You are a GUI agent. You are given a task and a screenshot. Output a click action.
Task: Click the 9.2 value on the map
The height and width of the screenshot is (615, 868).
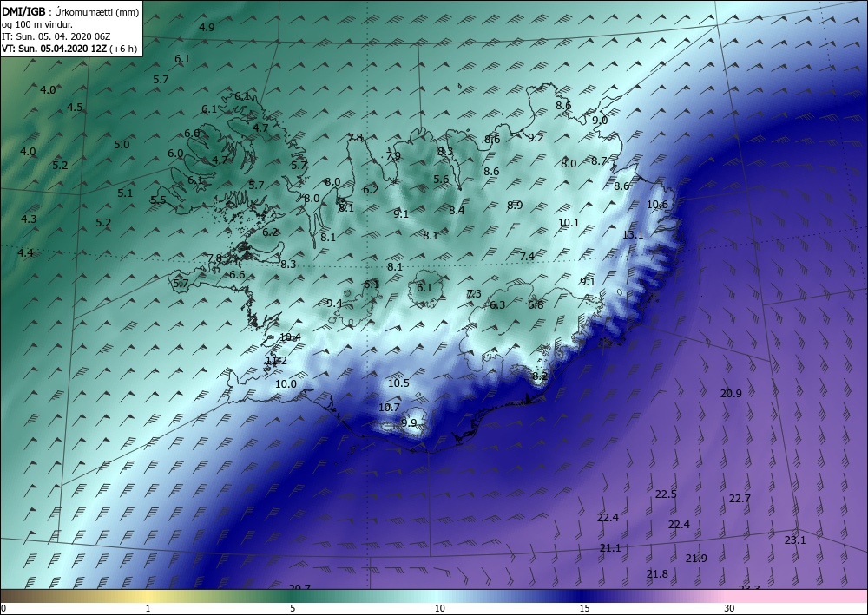pyautogui.click(x=536, y=138)
